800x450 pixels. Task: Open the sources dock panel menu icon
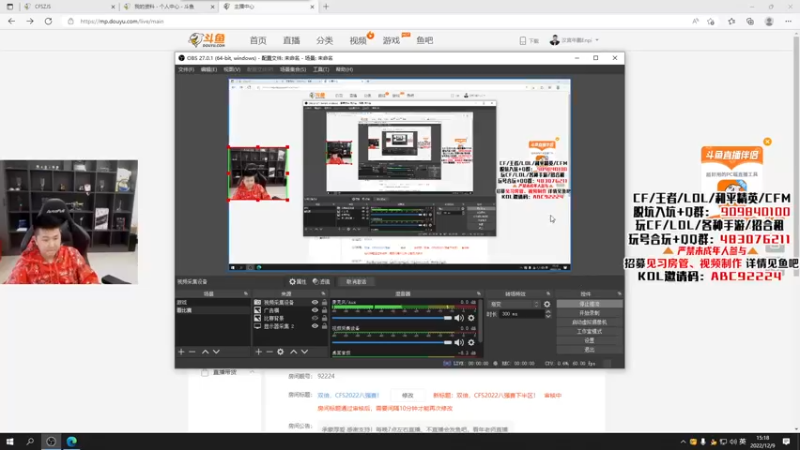[323, 294]
